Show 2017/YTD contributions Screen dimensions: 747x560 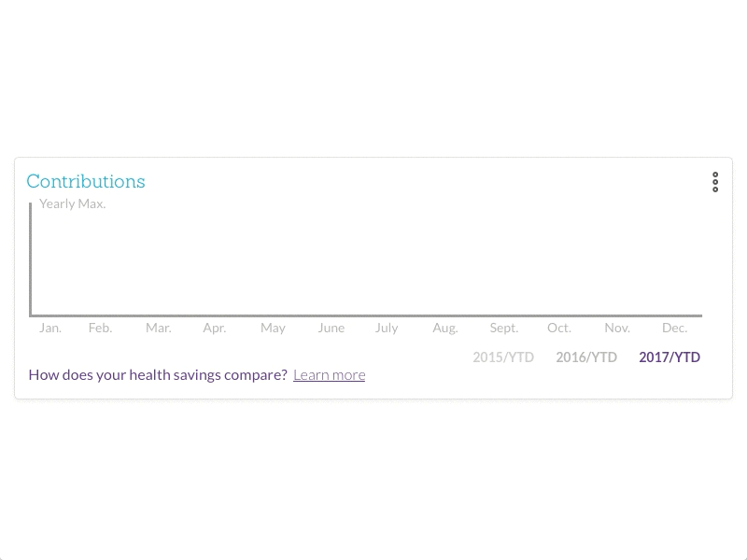[669, 357]
